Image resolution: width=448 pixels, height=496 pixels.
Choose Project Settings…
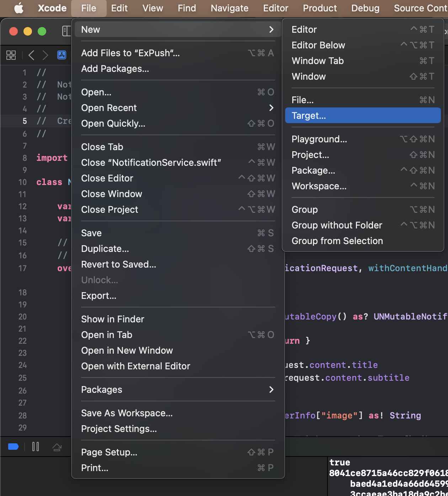(178, 429)
